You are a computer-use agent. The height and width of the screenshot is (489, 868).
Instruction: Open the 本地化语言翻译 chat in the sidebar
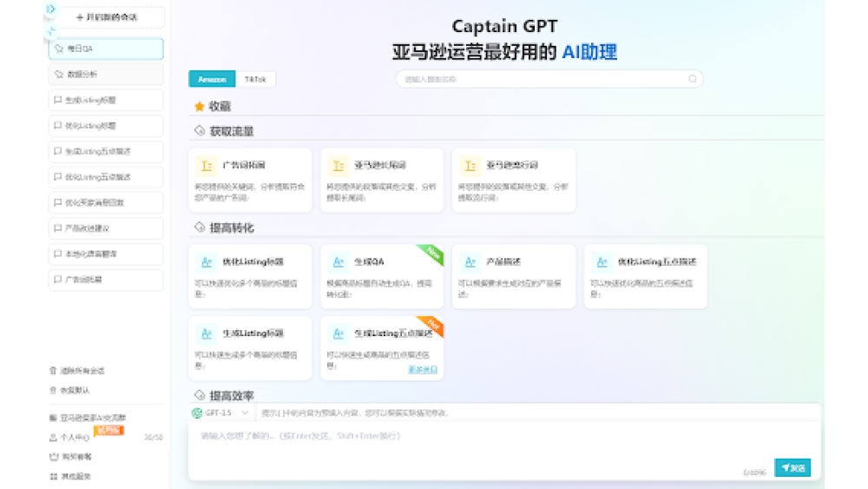tap(106, 254)
